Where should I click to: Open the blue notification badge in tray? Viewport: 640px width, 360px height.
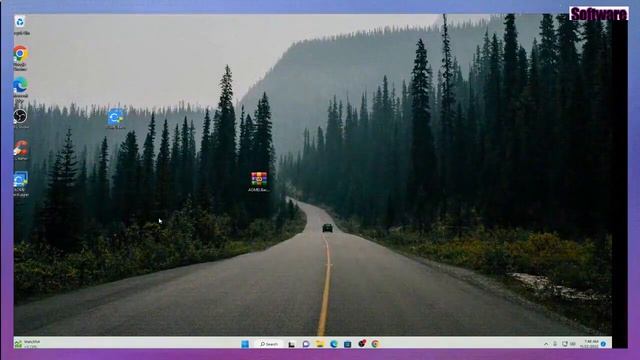point(604,344)
